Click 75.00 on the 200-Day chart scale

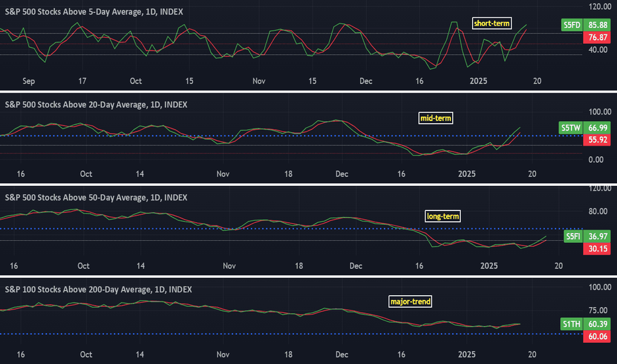click(x=598, y=310)
